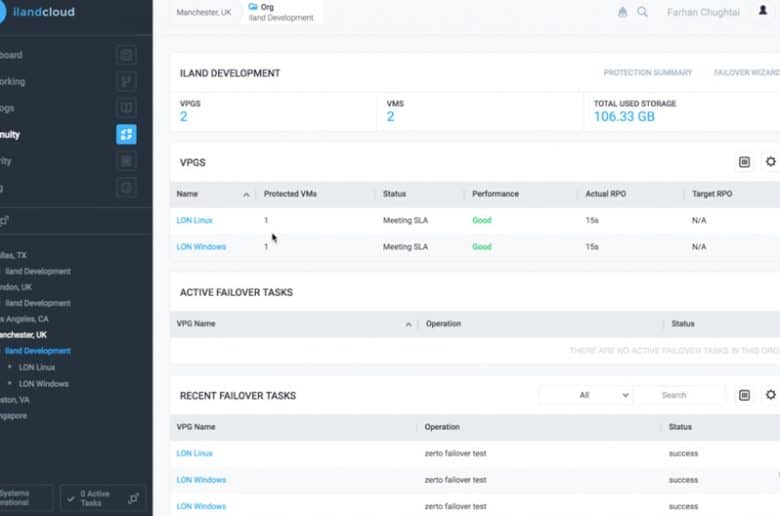Image resolution: width=780 pixels, height=516 pixels.
Task: Click the 106.33 GB storage value
Action: (x=624, y=116)
